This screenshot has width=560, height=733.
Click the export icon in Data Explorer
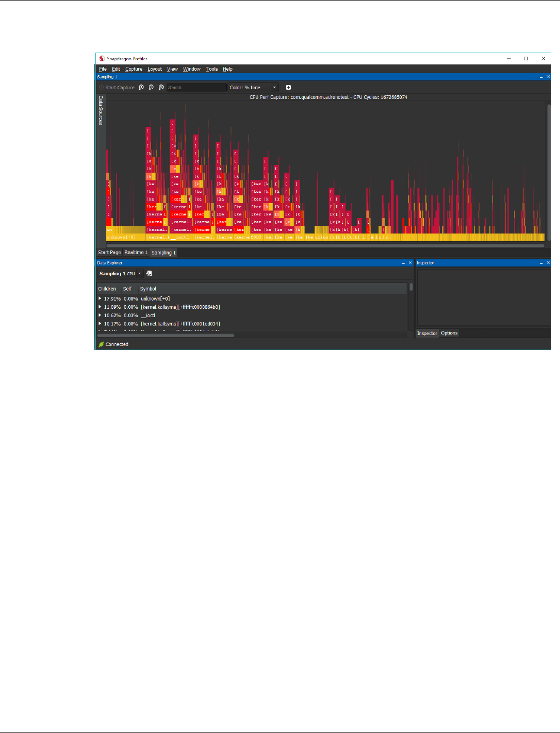click(149, 274)
